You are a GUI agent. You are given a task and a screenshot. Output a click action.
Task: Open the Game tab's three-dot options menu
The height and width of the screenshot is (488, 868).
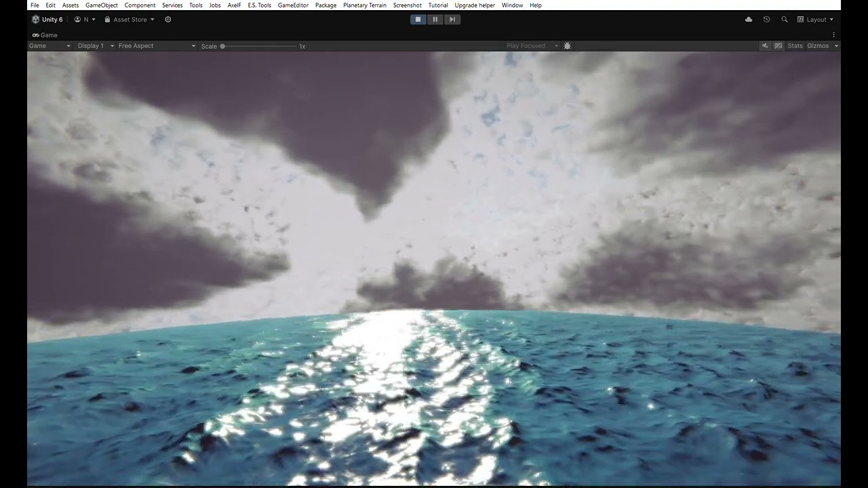tap(833, 35)
